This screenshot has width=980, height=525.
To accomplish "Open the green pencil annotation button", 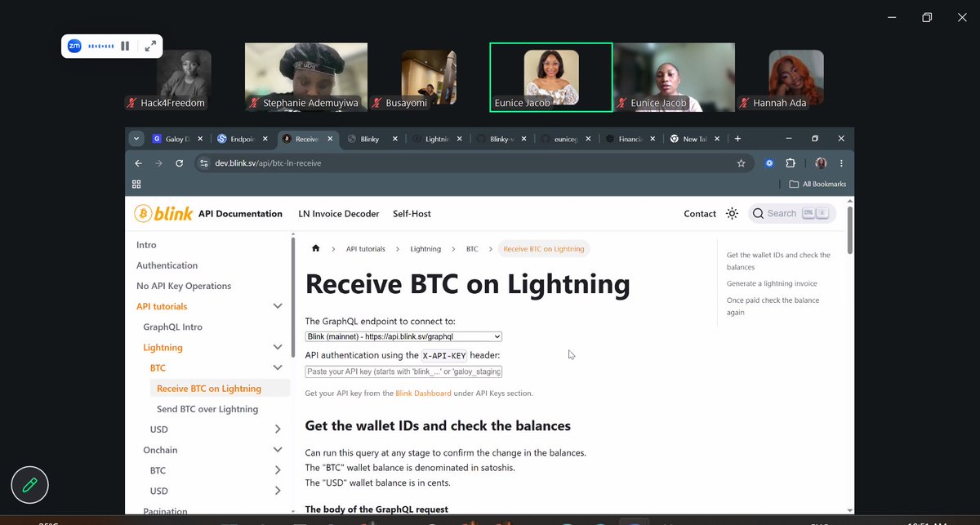I will tap(29, 485).
